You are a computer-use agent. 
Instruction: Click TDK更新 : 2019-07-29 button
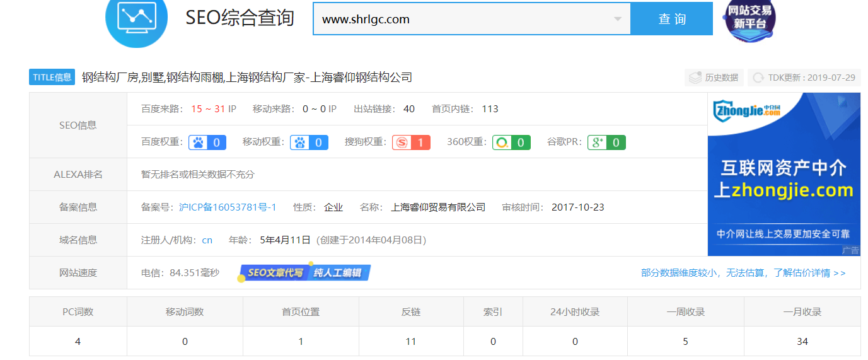pos(804,78)
